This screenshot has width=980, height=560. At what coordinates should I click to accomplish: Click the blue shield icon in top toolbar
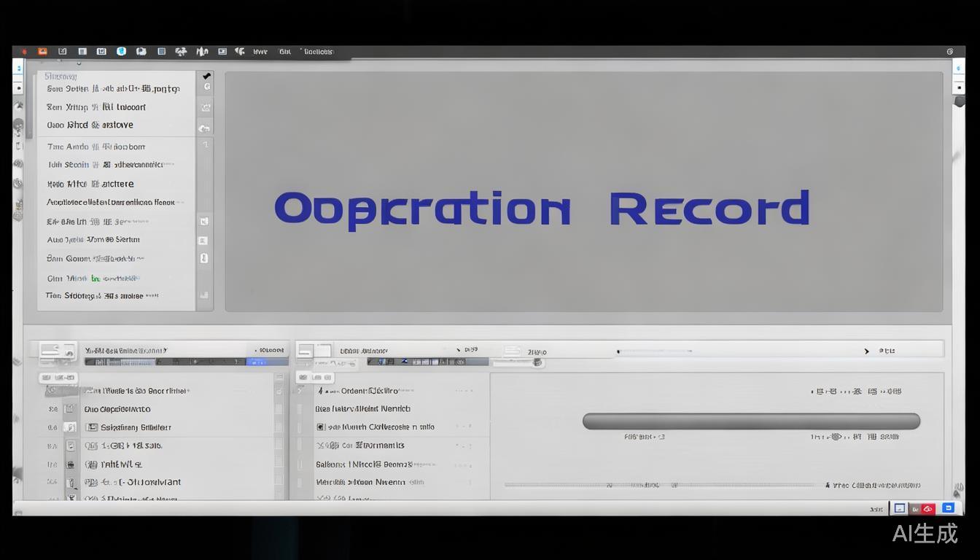point(121,52)
